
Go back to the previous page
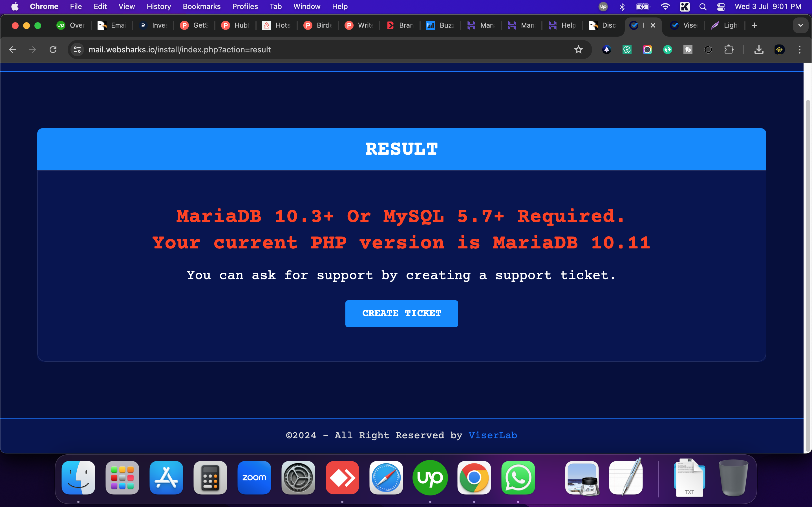[12, 50]
